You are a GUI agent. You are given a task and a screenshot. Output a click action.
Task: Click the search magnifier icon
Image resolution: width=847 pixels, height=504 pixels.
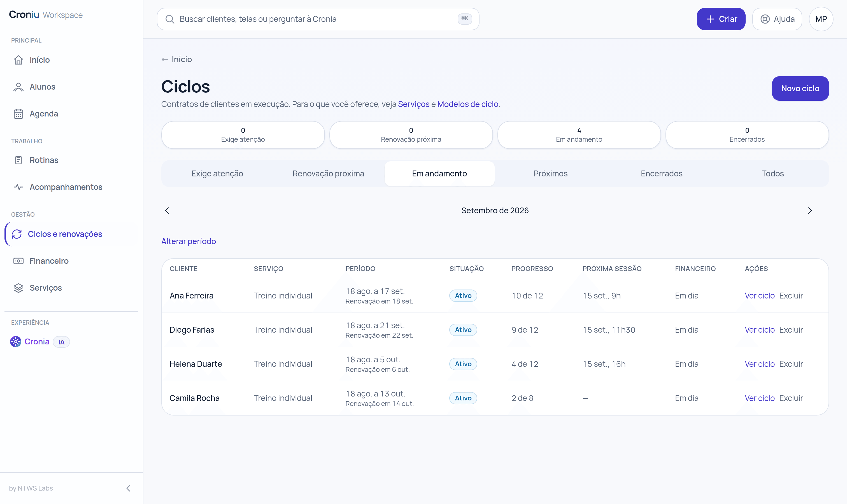pos(170,19)
